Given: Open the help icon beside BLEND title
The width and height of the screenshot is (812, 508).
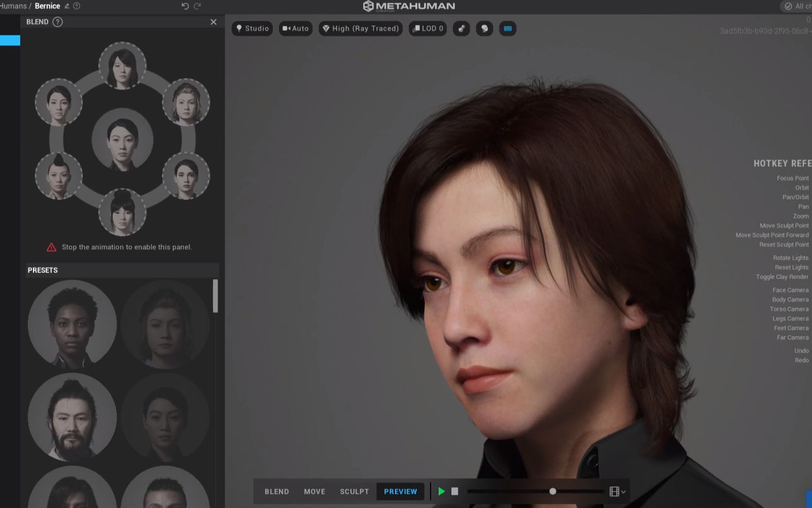Looking at the screenshot, I should [x=58, y=22].
